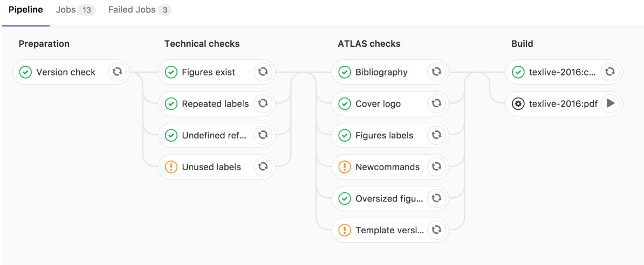Retry the Version check job
This screenshot has width=644, height=265.
117,72
